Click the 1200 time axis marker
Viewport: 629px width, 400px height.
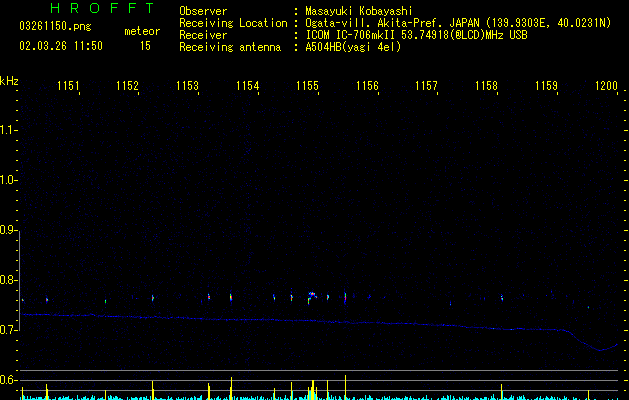[x=606, y=86]
